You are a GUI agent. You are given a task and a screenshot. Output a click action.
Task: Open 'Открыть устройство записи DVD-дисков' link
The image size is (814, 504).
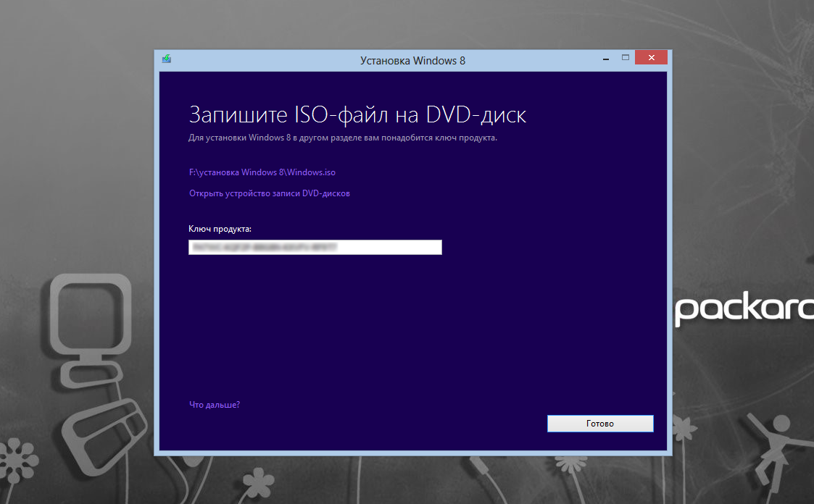coord(270,193)
